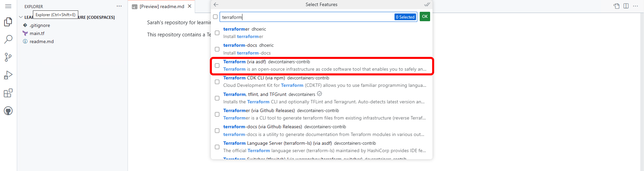Image resolution: width=644 pixels, height=171 pixels.
Task: Click the show source icon in editor toolbar
Action: [616, 6]
